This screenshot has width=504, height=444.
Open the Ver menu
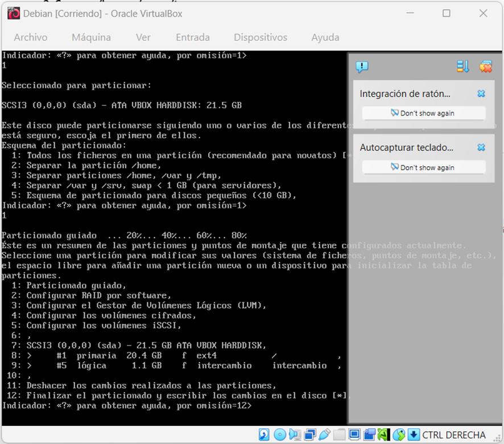coord(143,38)
